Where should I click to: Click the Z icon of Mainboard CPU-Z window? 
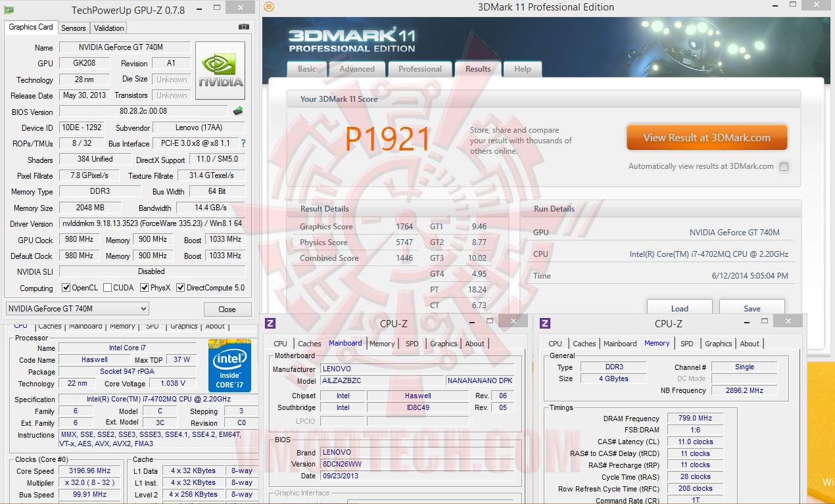point(270,323)
